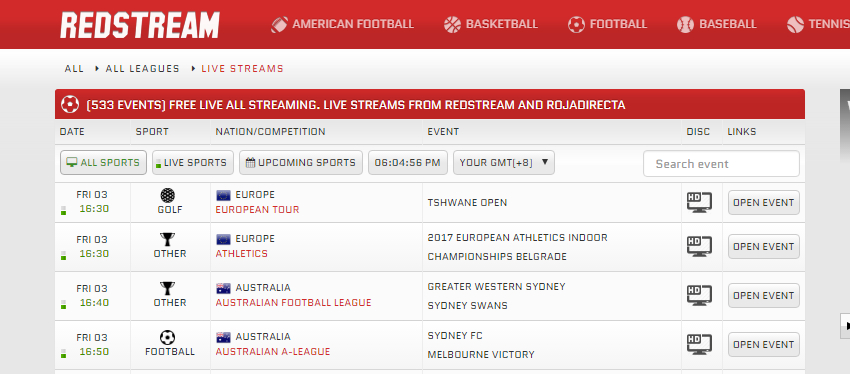Screen dimensions: 850x374
Task: Click the Search event input field
Action: coord(721,164)
